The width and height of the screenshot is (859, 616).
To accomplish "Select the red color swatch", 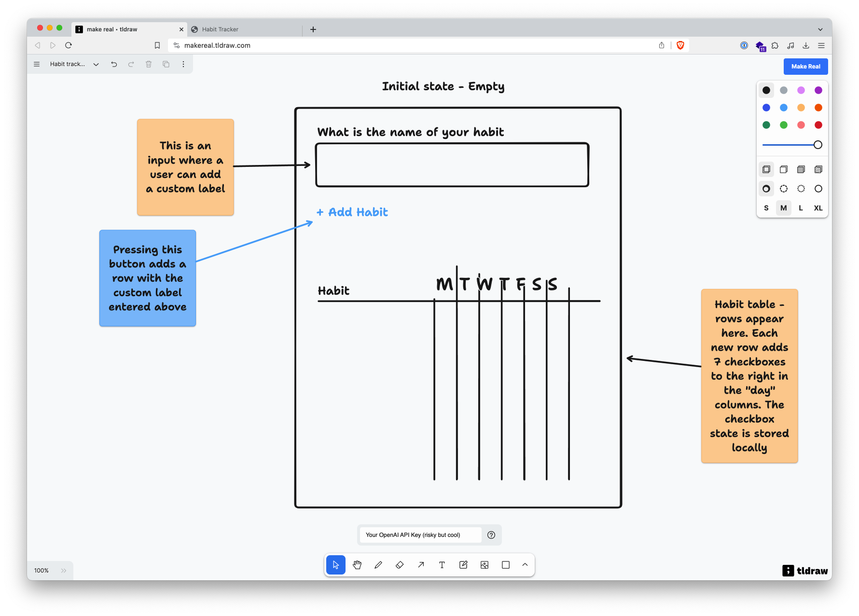I will click(818, 124).
